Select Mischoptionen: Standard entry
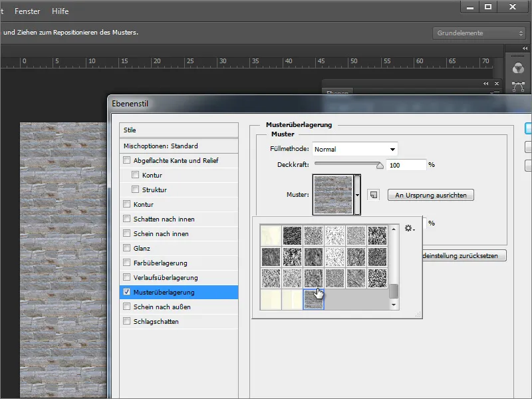This screenshot has height=399, width=532. point(179,146)
